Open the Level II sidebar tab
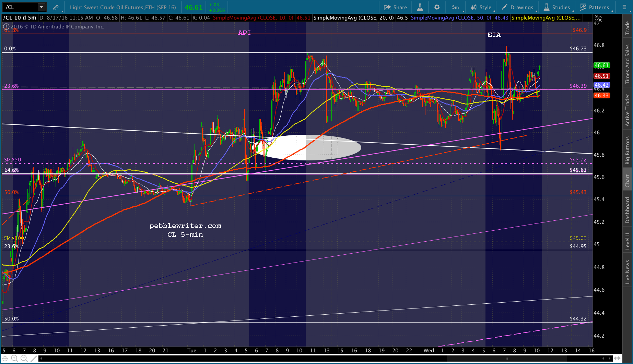 click(628, 241)
